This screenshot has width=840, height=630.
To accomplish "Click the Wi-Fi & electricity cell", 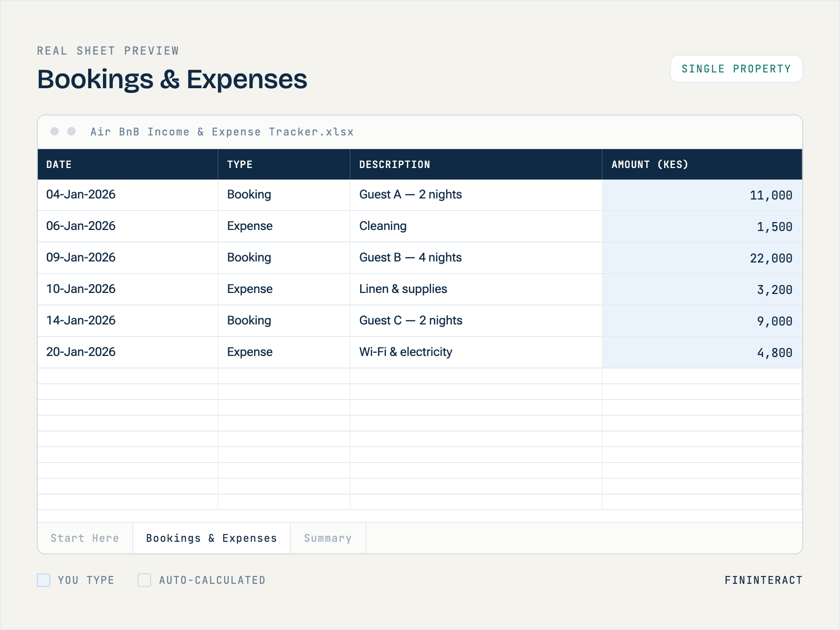I will 476,352.
